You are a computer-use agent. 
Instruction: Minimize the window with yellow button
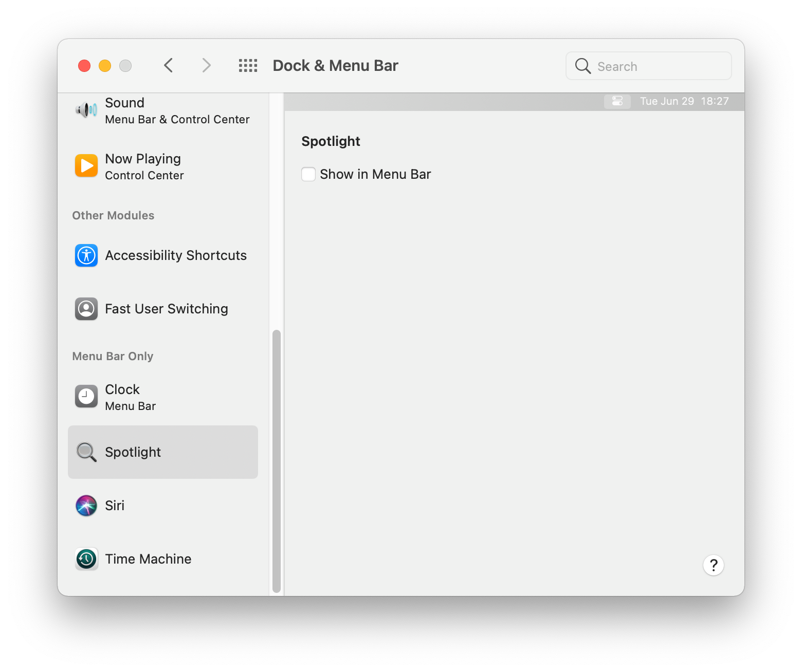105,66
